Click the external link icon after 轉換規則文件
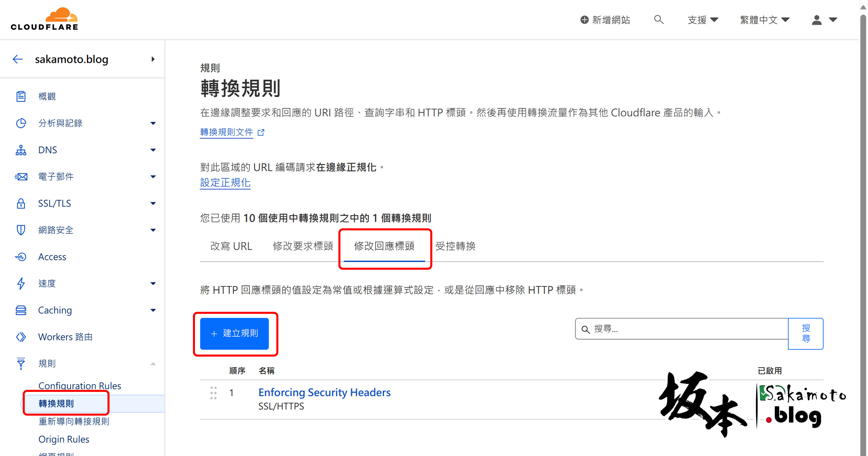The height and width of the screenshot is (456, 868). (x=261, y=132)
